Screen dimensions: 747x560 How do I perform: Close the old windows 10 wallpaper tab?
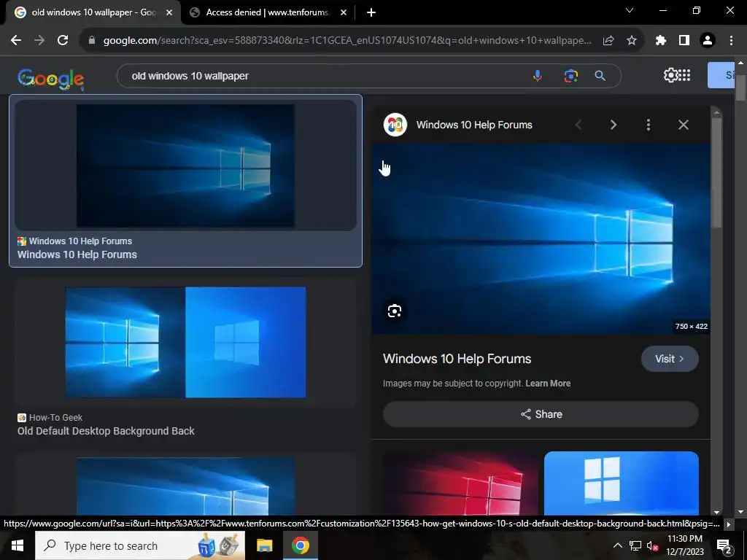point(169,12)
